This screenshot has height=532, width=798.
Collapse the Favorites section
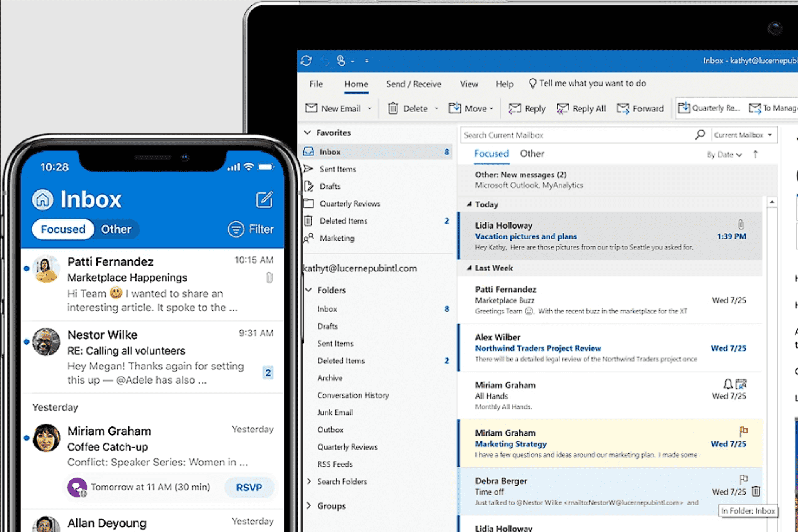(308, 132)
